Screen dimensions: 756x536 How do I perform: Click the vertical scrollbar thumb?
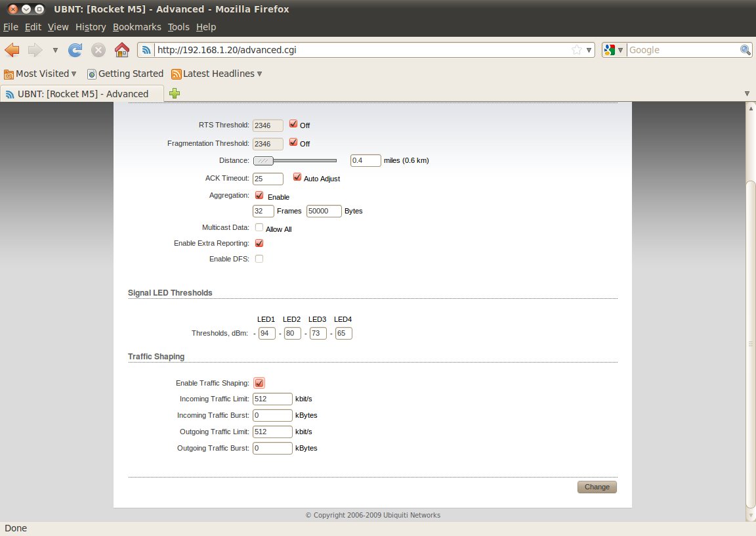click(x=750, y=344)
